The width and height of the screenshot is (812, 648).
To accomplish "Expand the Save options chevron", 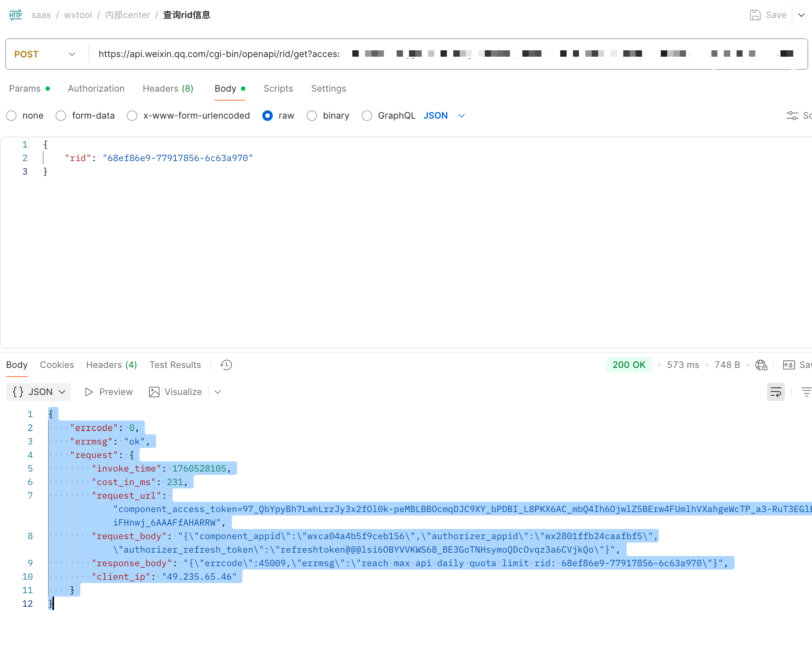I will click(801, 15).
